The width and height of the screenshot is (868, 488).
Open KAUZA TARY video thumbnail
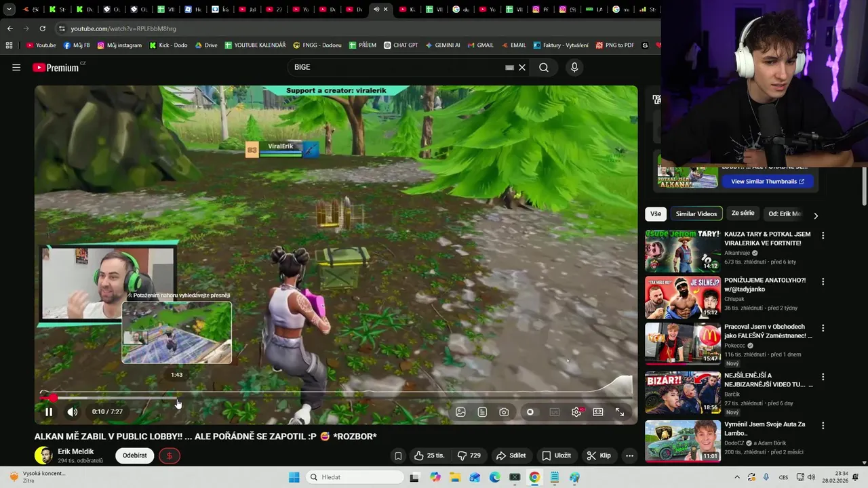click(683, 251)
